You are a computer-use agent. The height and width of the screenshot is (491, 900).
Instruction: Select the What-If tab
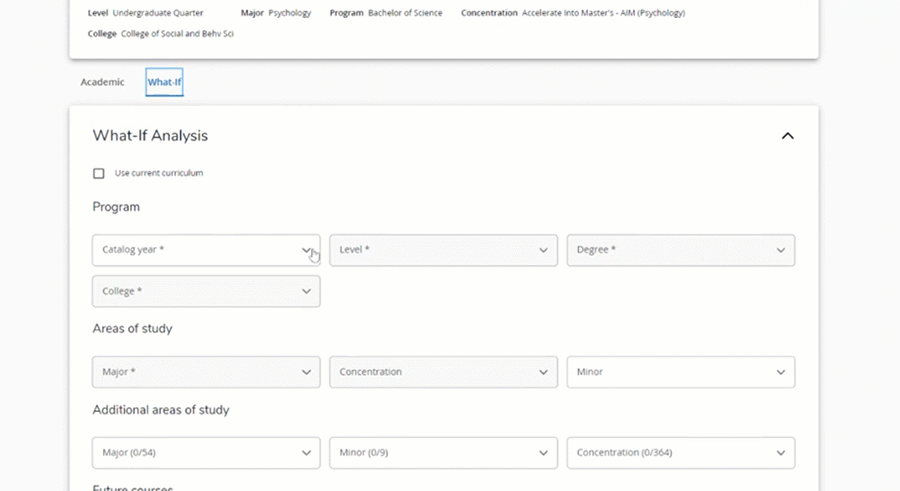click(164, 82)
